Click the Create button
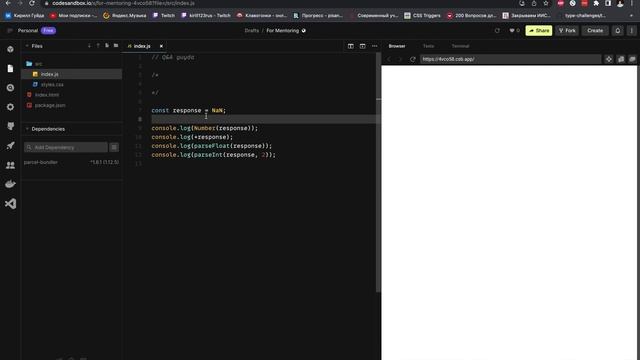This screenshot has height=360, width=640. 595,31
